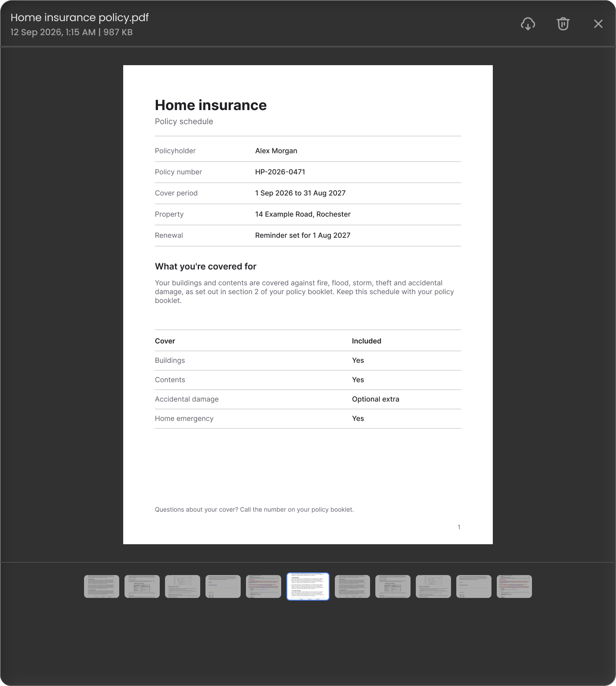Click the 'What you're covered for' heading
This screenshot has width=616, height=686.
(x=205, y=266)
